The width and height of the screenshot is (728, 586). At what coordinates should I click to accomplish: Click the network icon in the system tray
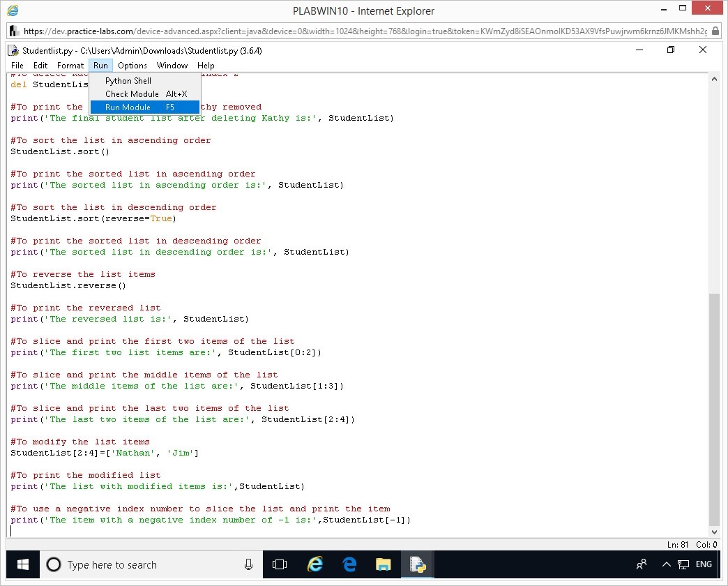tap(684, 564)
